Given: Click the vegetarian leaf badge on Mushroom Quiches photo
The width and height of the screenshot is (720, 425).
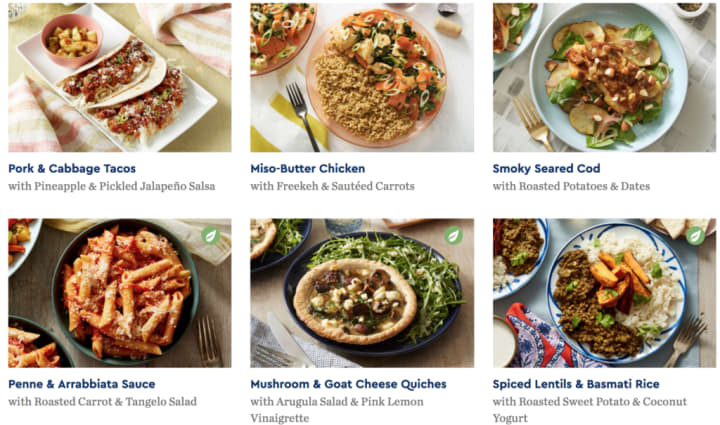Looking at the screenshot, I should click(x=453, y=235).
